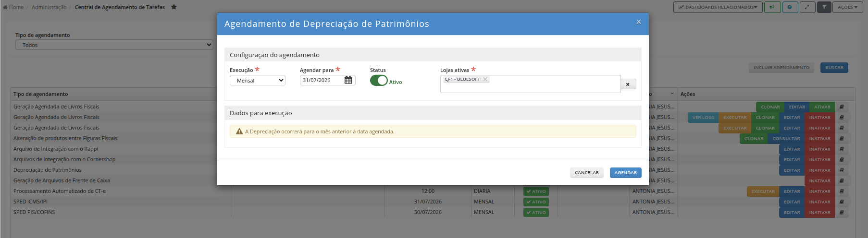
Task: Click the VER LOGS button
Action: 703,118
